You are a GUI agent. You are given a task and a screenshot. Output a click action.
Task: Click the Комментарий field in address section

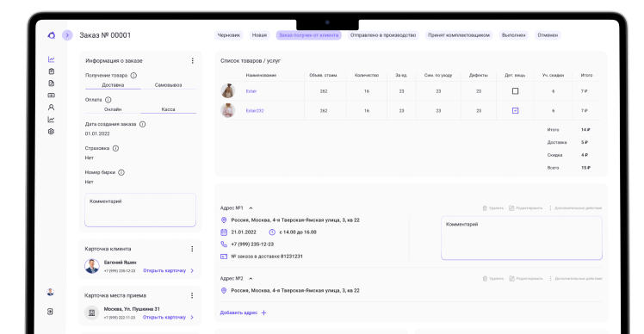coord(522,238)
